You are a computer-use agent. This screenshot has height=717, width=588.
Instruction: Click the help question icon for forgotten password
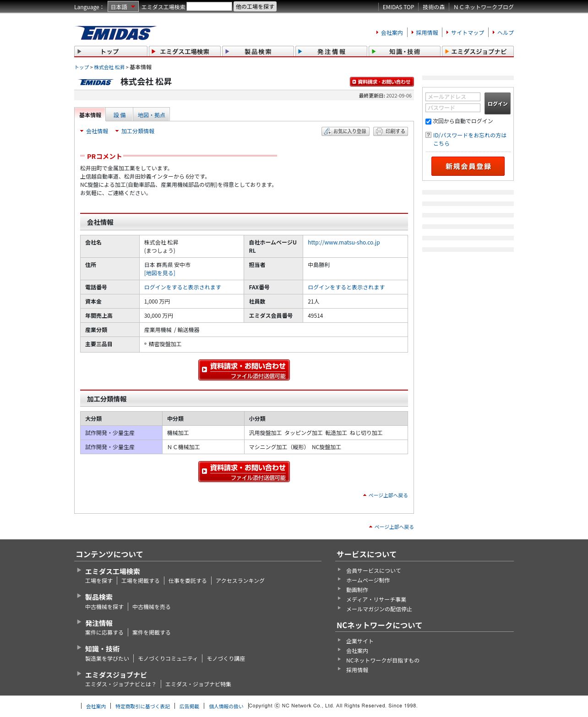pos(428,135)
